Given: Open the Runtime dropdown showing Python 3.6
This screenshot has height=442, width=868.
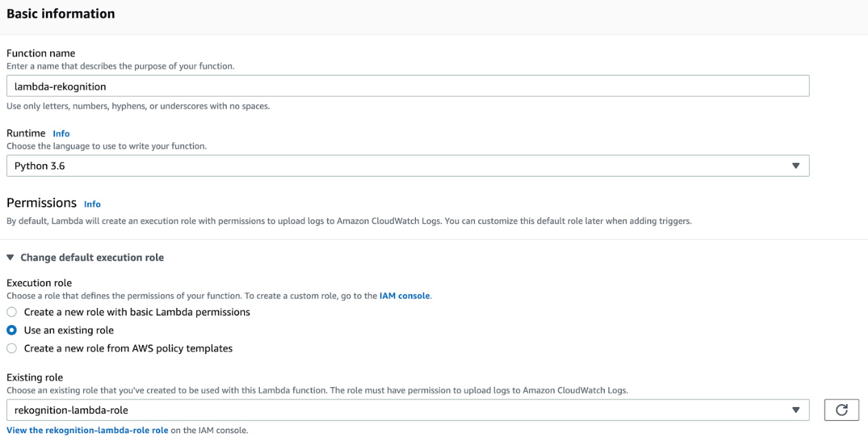Looking at the screenshot, I should [x=408, y=166].
